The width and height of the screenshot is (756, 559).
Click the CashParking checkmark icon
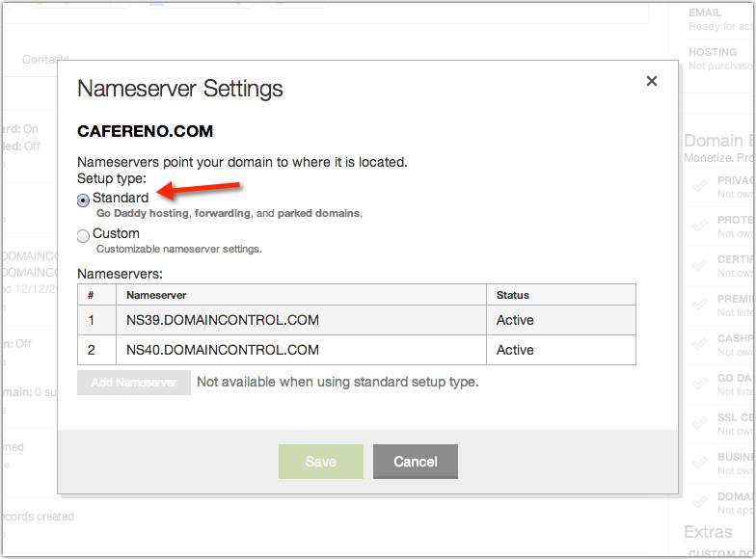pyautogui.click(x=699, y=345)
